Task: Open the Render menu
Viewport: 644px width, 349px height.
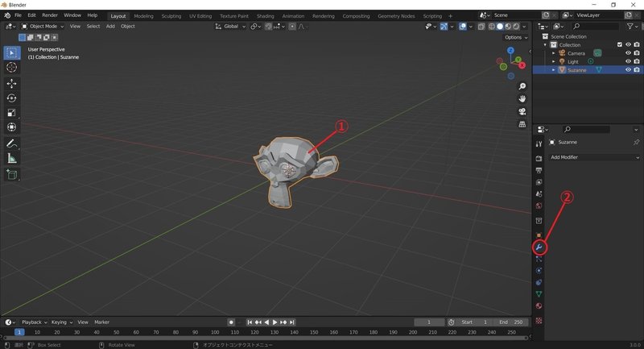Action: 50,15
